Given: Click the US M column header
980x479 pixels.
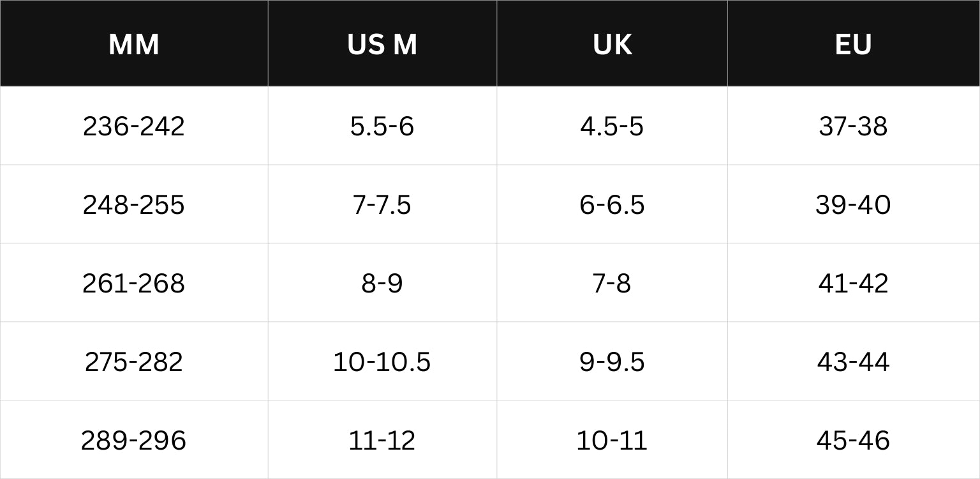Looking at the screenshot, I should (x=382, y=43).
